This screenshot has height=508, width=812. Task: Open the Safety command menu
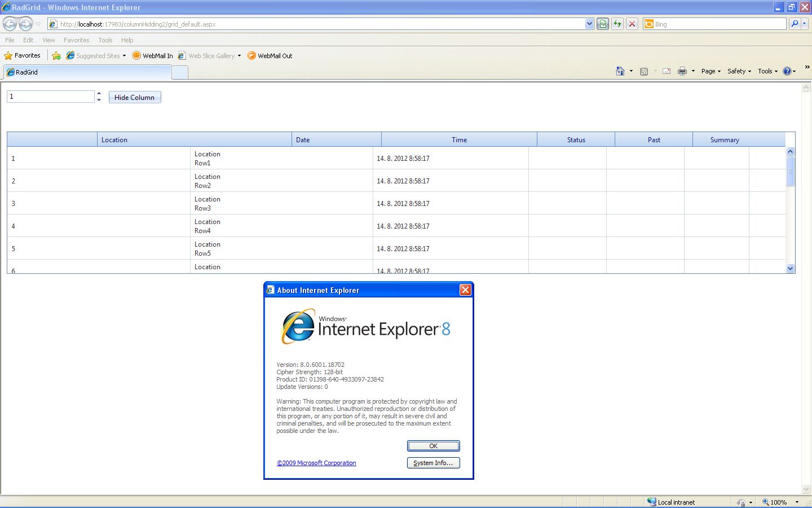[x=739, y=71]
